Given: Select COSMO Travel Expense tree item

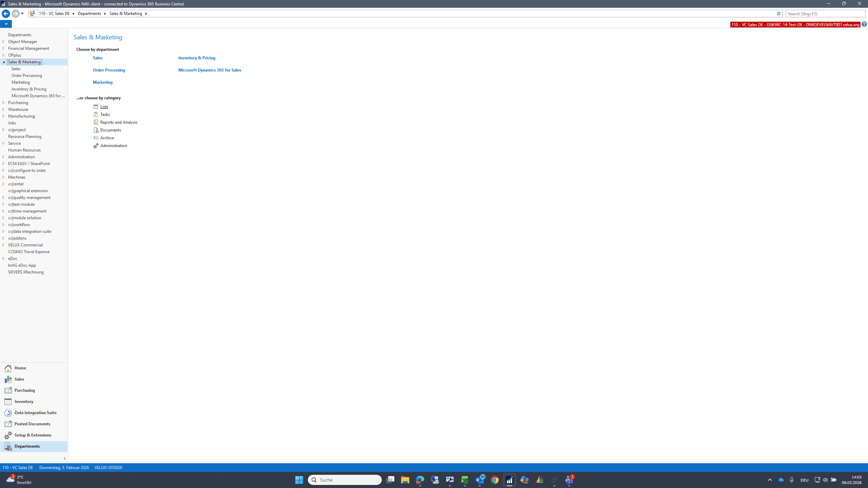Looking at the screenshot, I should [x=29, y=252].
